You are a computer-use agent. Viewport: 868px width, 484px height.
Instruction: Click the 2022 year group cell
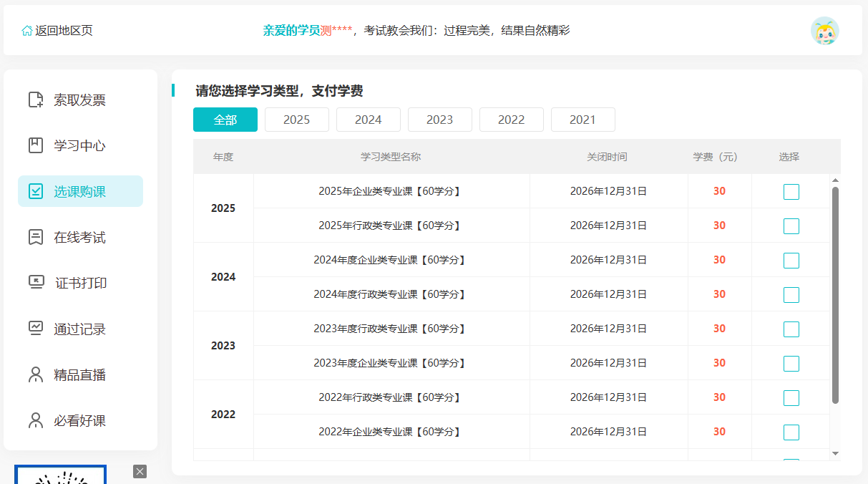click(x=223, y=415)
